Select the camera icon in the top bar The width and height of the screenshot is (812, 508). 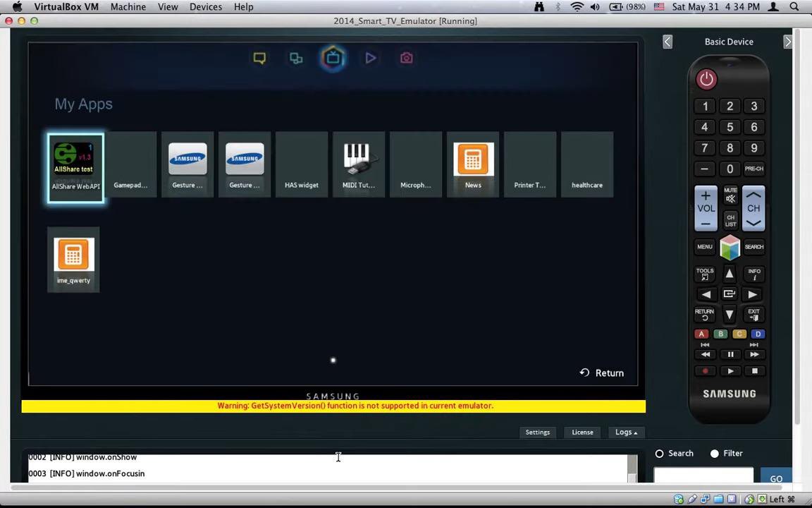406,58
